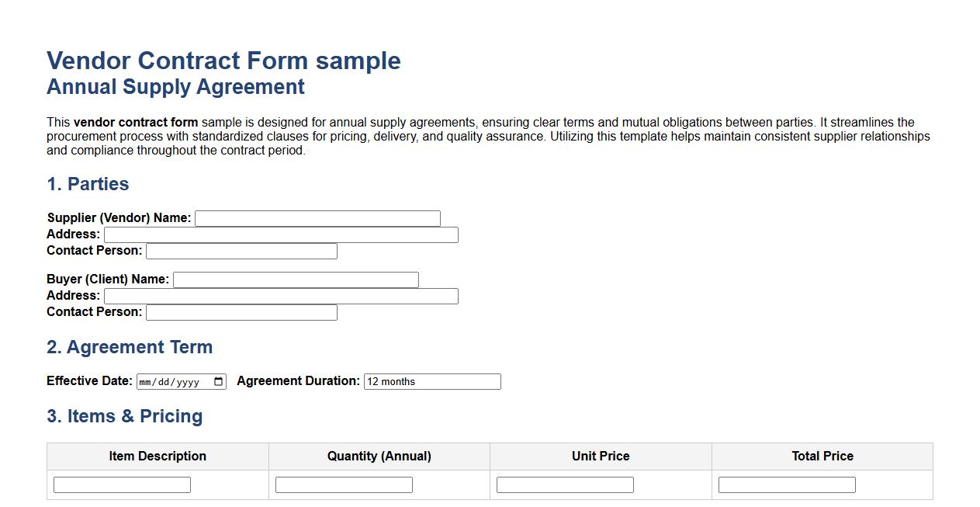Click the Quantity (Annual) column header
Screen dimensions: 980x507
click(x=379, y=456)
